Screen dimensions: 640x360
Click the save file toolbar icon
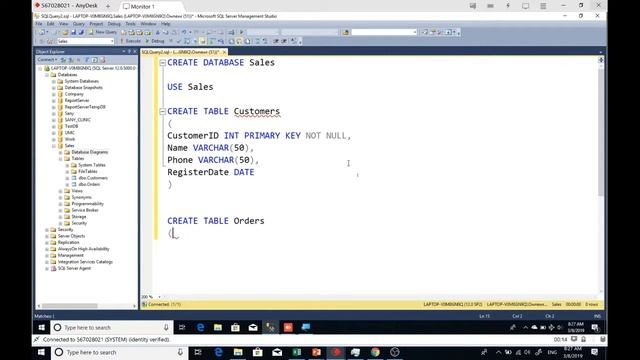(x=73, y=32)
